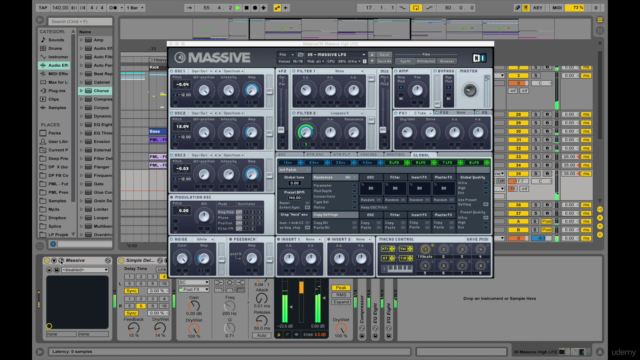Open the Browser view in Massive
Image resolution: width=640 pixels, height=360 pixels.
click(x=447, y=61)
